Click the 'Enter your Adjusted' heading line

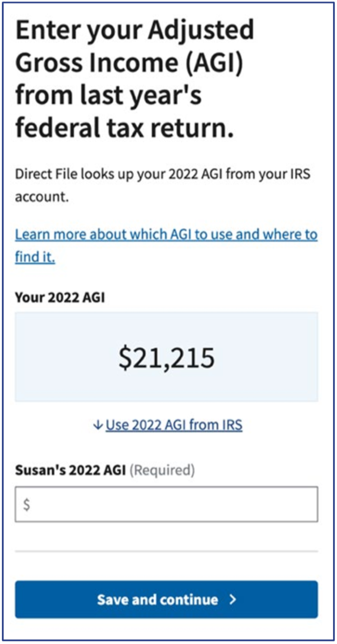pyautogui.click(x=135, y=31)
